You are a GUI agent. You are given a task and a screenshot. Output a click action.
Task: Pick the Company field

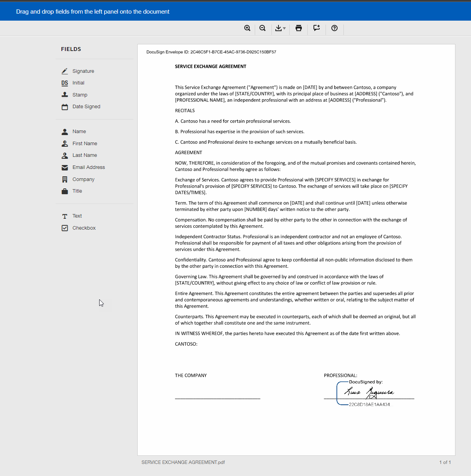point(83,179)
